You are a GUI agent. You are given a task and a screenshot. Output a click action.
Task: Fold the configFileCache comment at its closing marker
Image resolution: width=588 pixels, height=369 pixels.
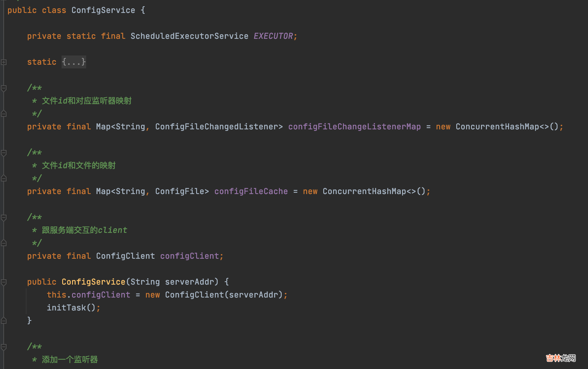(x=4, y=178)
